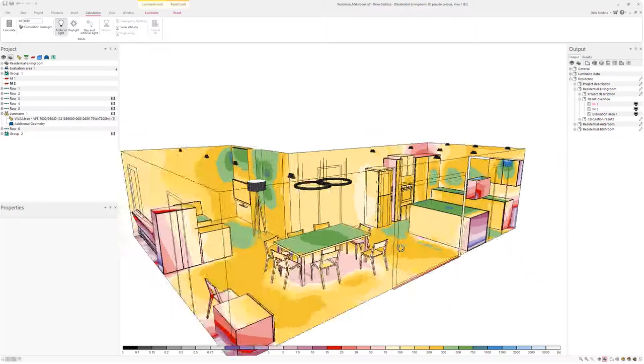Click the Calculate calculator icon

9,26
